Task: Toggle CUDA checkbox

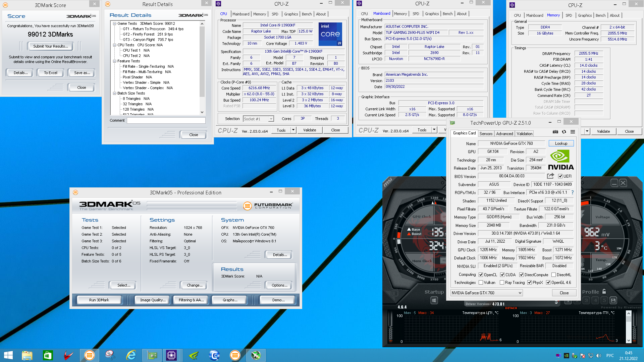Action: coord(502,275)
